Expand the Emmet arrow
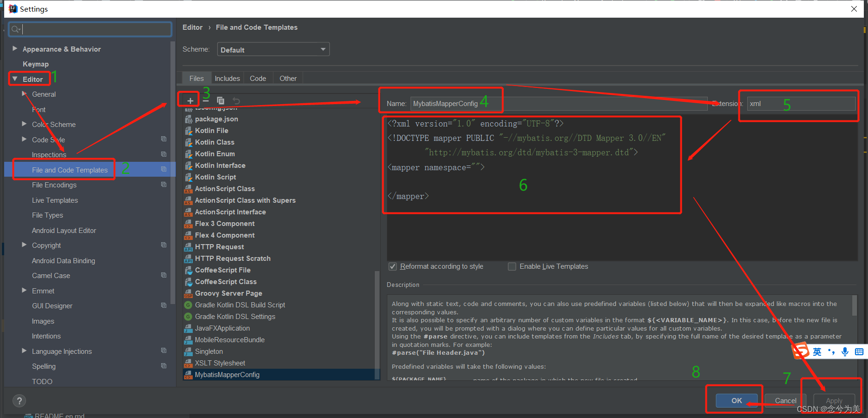This screenshot has height=418, width=868. click(24, 290)
